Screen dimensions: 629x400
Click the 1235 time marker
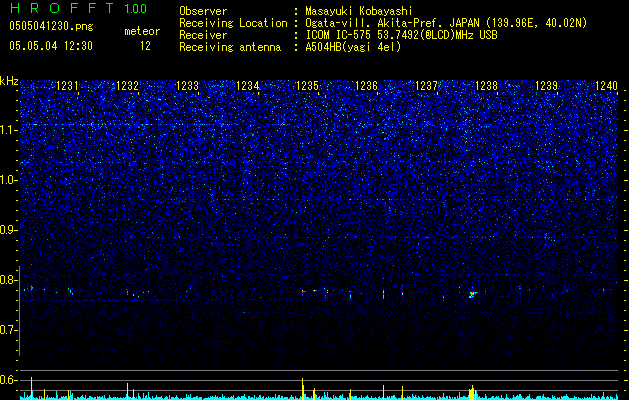pos(307,86)
